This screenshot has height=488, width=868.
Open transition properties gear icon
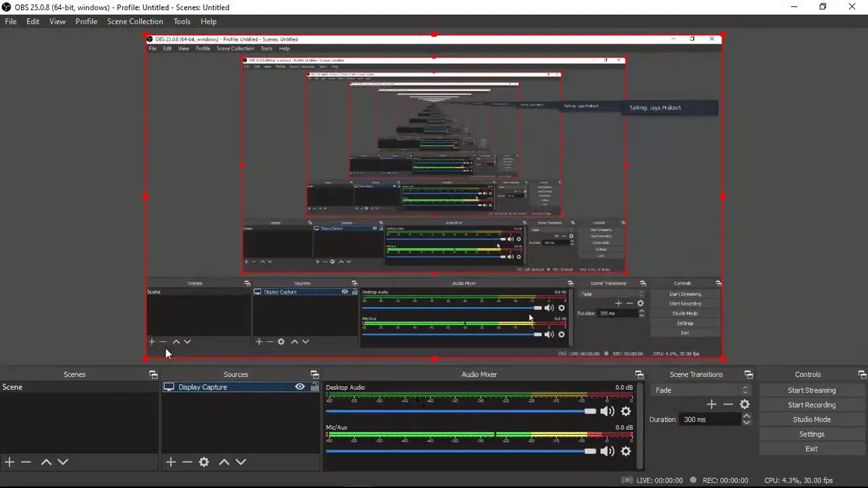click(x=745, y=404)
